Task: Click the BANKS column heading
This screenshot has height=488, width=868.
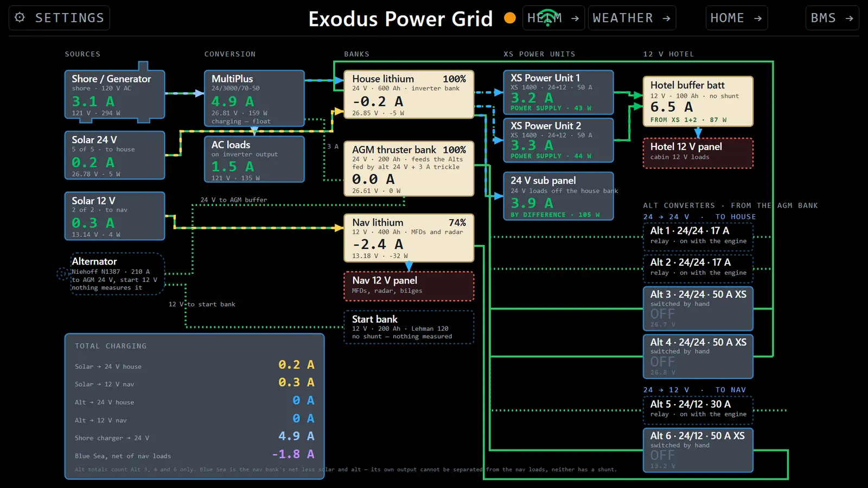Action: [x=356, y=54]
